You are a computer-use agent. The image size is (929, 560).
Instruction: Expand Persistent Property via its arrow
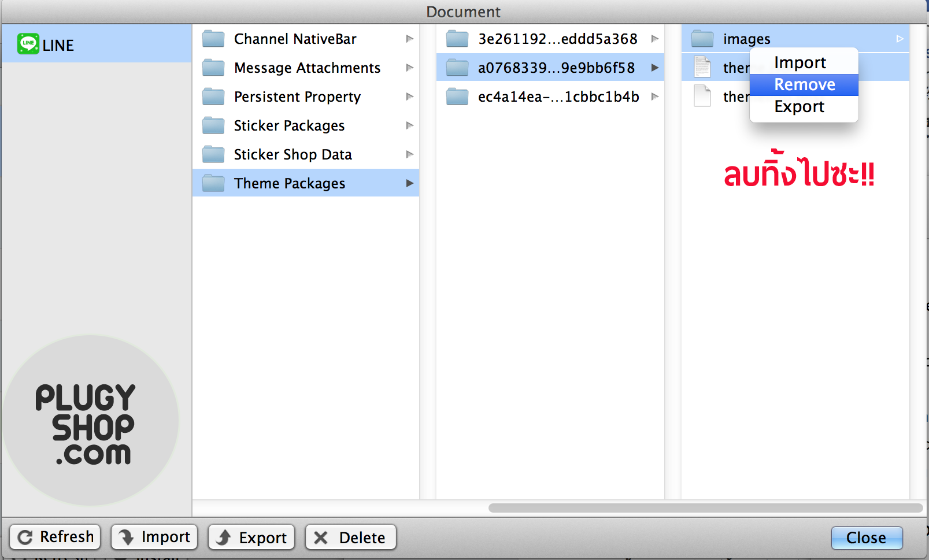click(x=410, y=97)
